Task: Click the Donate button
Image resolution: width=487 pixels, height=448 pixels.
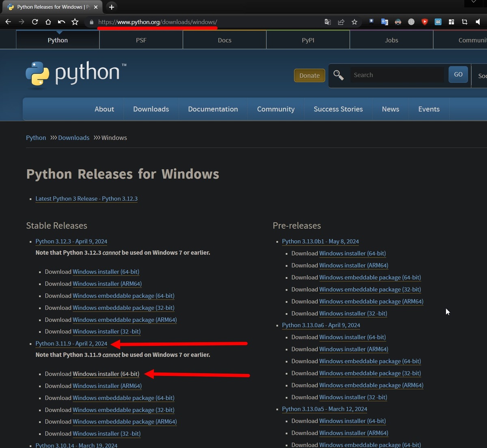Action: 310,75
